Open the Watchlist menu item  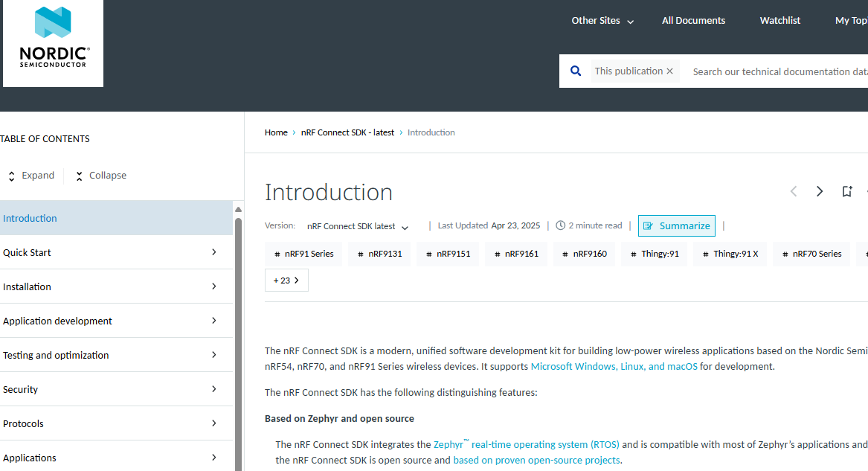[x=779, y=21]
